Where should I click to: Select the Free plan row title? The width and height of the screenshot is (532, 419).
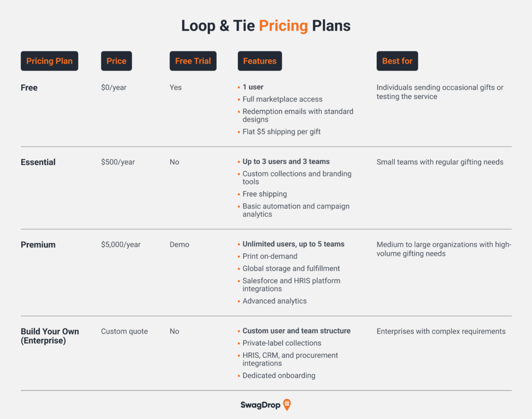(29, 88)
